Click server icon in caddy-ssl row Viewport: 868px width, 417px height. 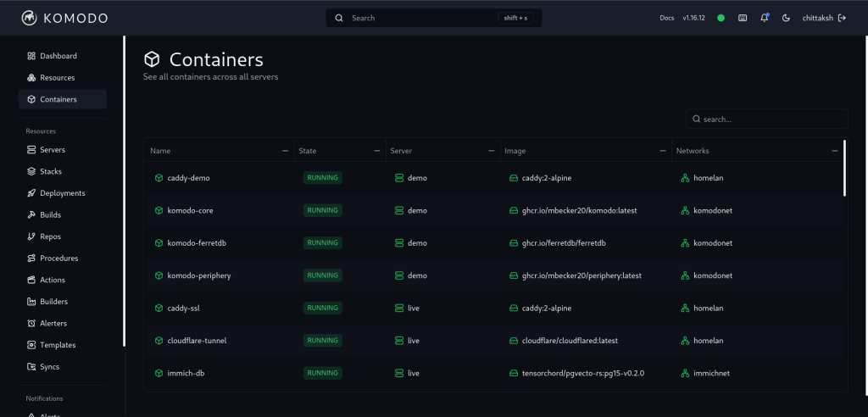click(x=399, y=308)
